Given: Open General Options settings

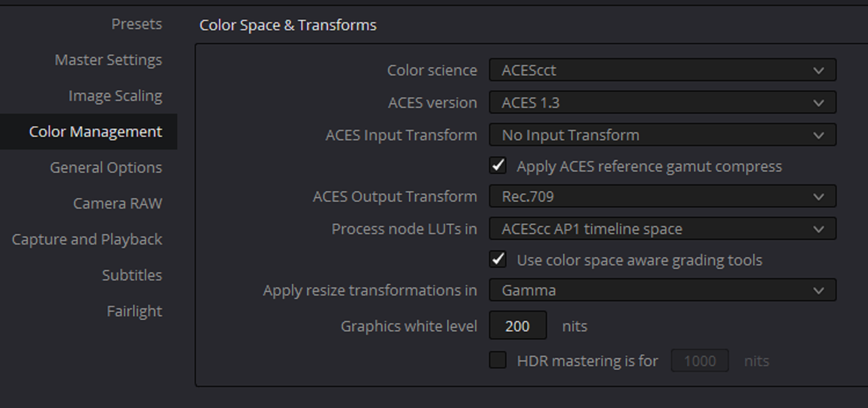Looking at the screenshot, I should (x=106, y=167).
